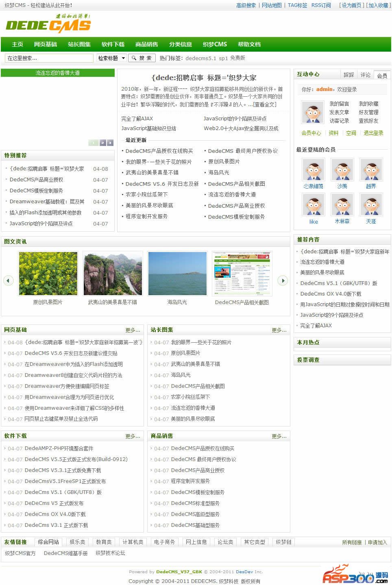Open member avatar labeled 天涯

pos(371,204)
